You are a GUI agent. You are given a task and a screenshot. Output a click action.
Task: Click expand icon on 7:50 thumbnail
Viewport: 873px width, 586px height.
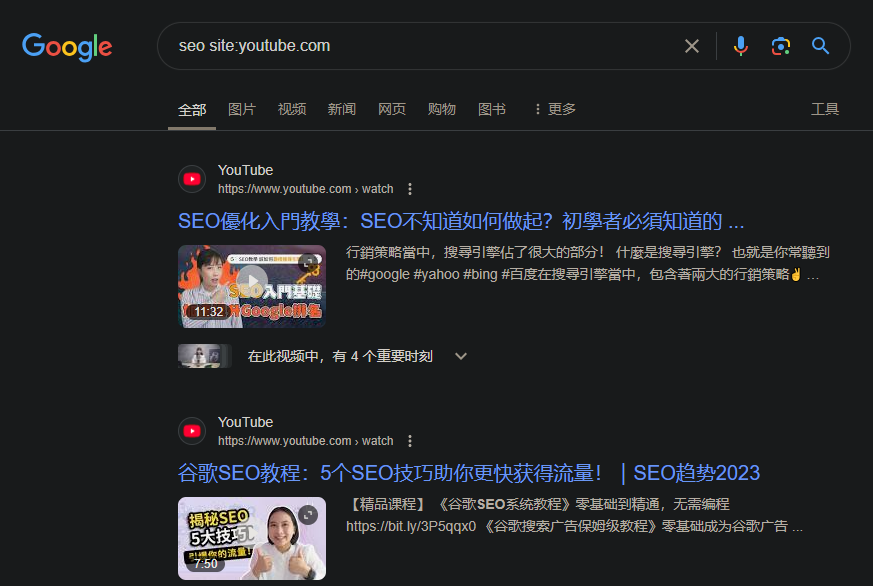pos(308,515)
